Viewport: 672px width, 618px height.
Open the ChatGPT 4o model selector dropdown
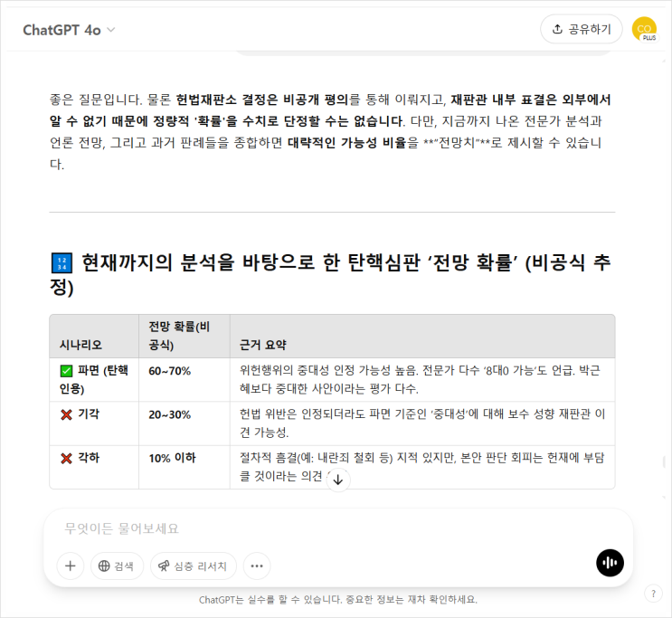[x=69, y=30]
